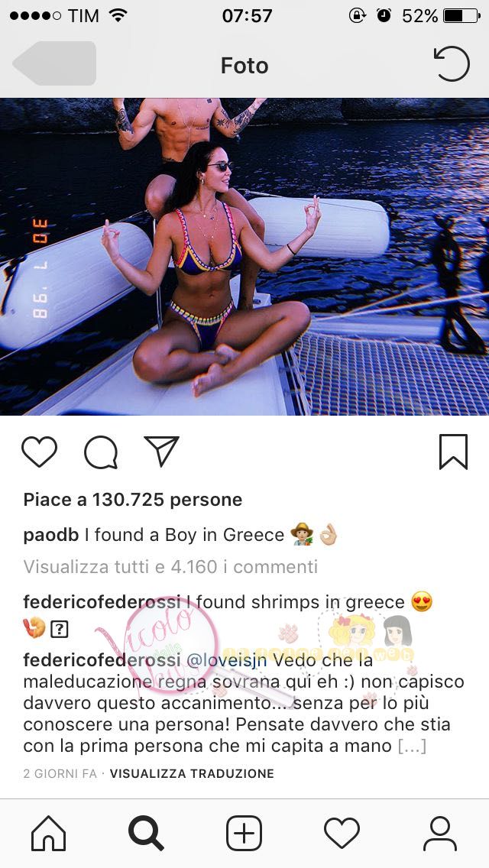The width and height of the screenshot is (489, 868).
Task: Tap the battery indicator in status bar
Action: (461, 16)
